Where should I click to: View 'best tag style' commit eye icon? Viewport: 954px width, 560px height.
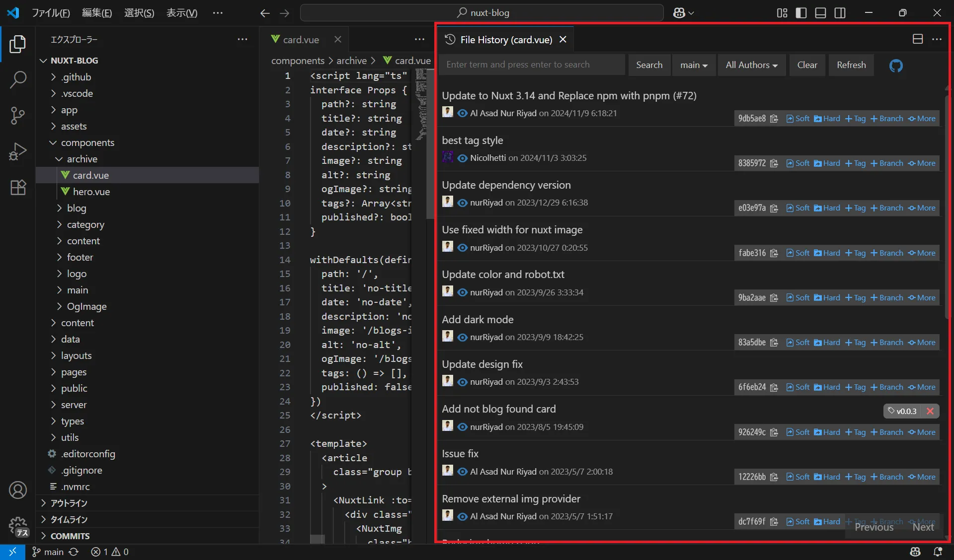(462, 158)
